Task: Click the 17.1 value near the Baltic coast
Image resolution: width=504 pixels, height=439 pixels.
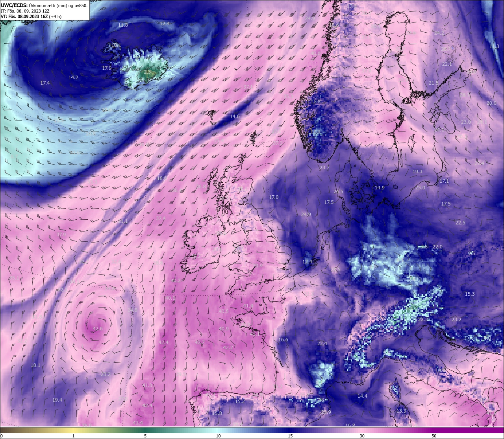Action: pos(444,181)
